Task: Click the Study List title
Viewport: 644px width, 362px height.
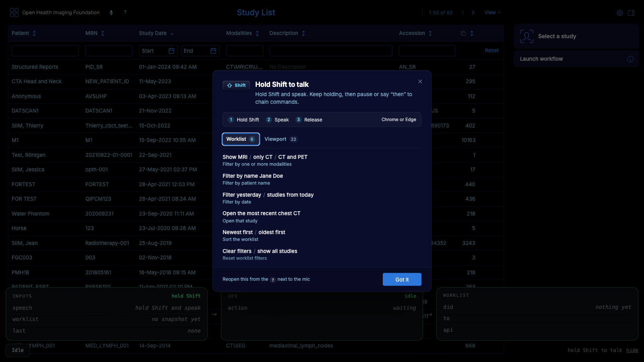Action: tap(256, 12)
